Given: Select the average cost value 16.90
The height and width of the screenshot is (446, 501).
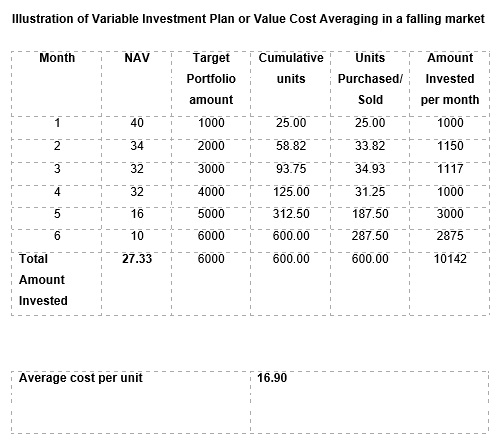Looking at the screenshot, I should pyautogui.click(x=272, y=378).
